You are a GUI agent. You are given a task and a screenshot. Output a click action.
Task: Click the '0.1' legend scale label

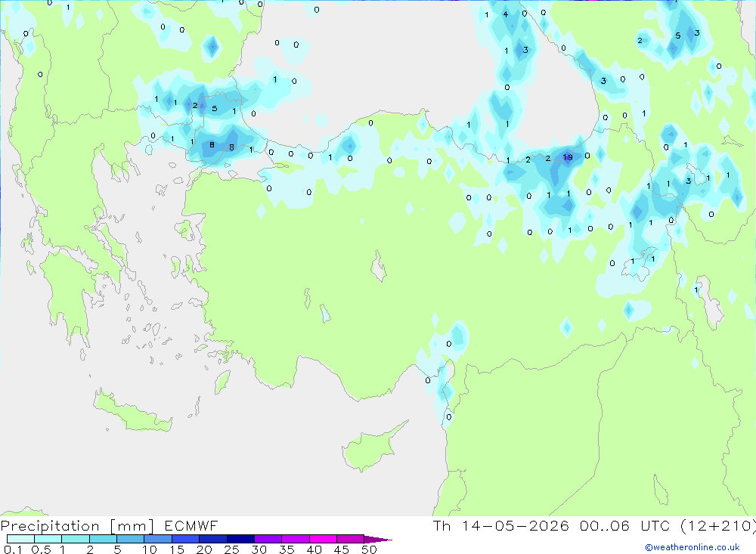click(12, 549)
